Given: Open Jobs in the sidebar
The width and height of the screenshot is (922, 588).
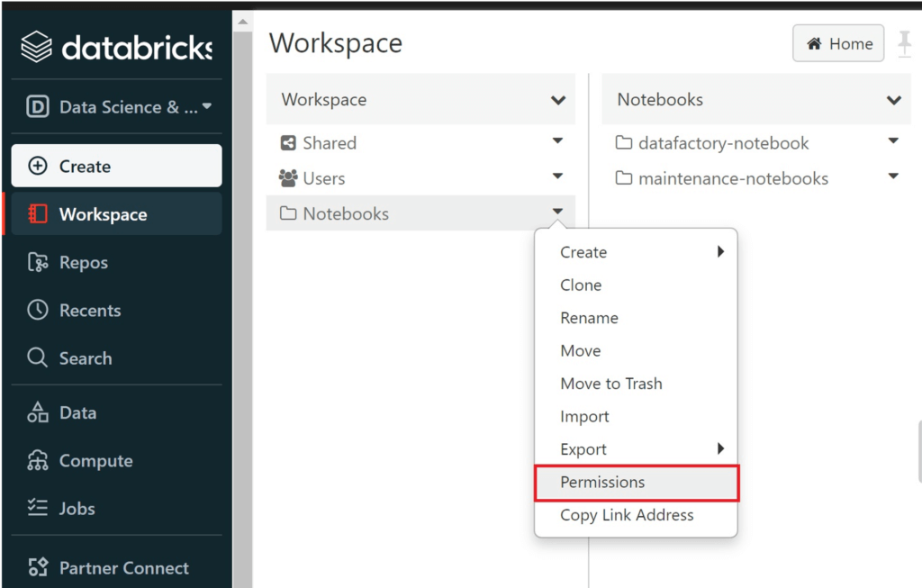Looking at the screenshot, I should point(77,509).
